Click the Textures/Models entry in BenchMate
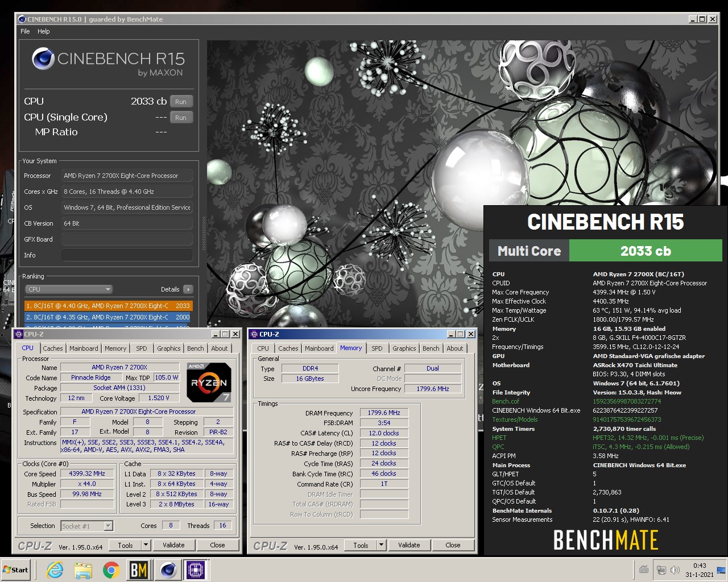Screen dimensions: 728x582 [x=515, y=419]
